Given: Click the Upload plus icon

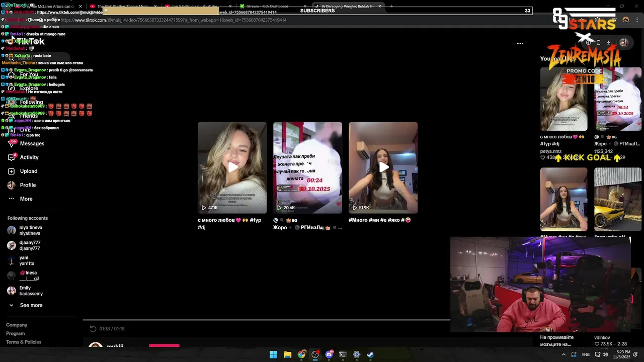Looking at the screenshot, I should click(x=11, y=171).
